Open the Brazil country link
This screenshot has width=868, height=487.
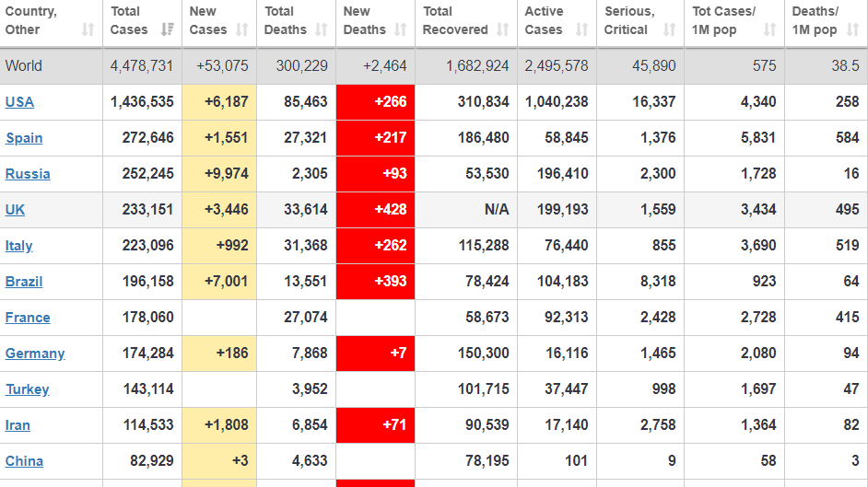[x=24, y=282]
